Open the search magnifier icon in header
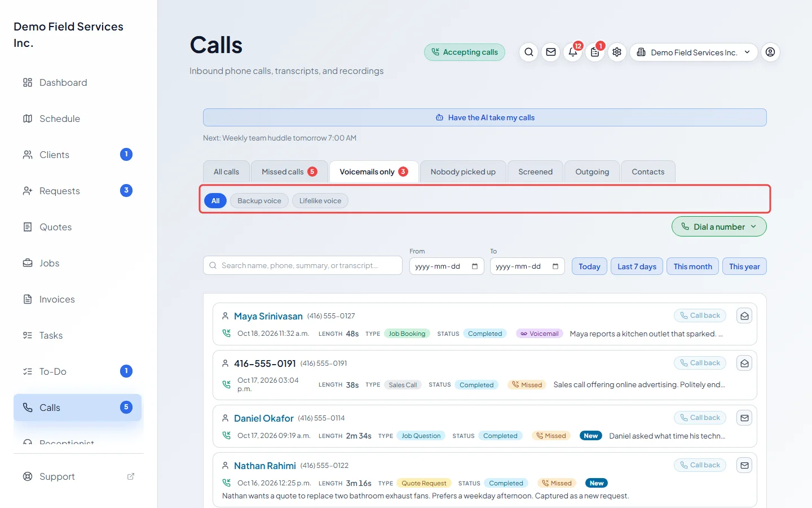The height and width of the screenshot is (508, 812). [x=528, y=52]
